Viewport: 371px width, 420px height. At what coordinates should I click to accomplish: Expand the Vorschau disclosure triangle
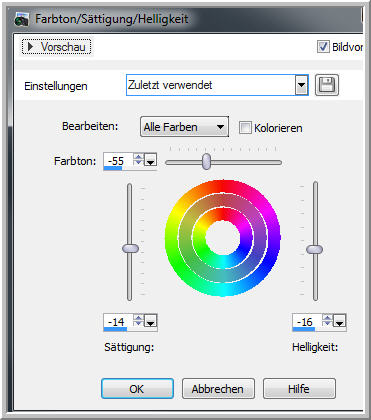[30, 47]
